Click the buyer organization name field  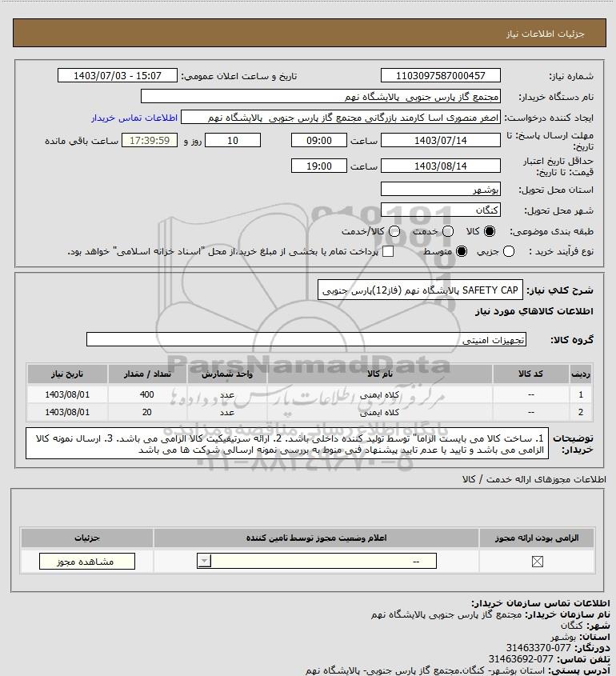tap(321, 96)
